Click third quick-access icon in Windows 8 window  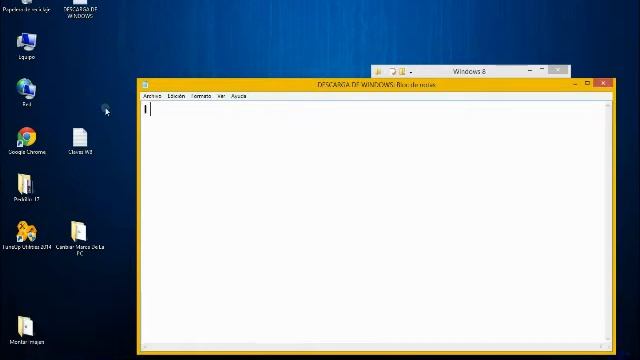click(402, 72)
